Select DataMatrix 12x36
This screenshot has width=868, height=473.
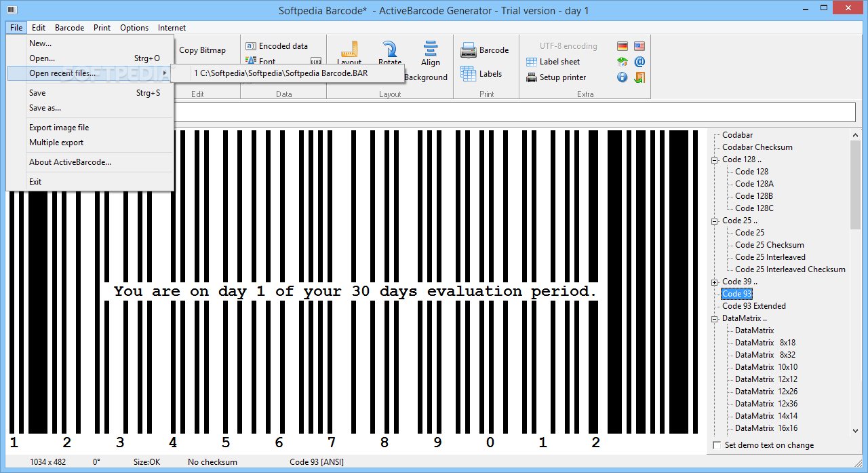(x=766, y=404)
